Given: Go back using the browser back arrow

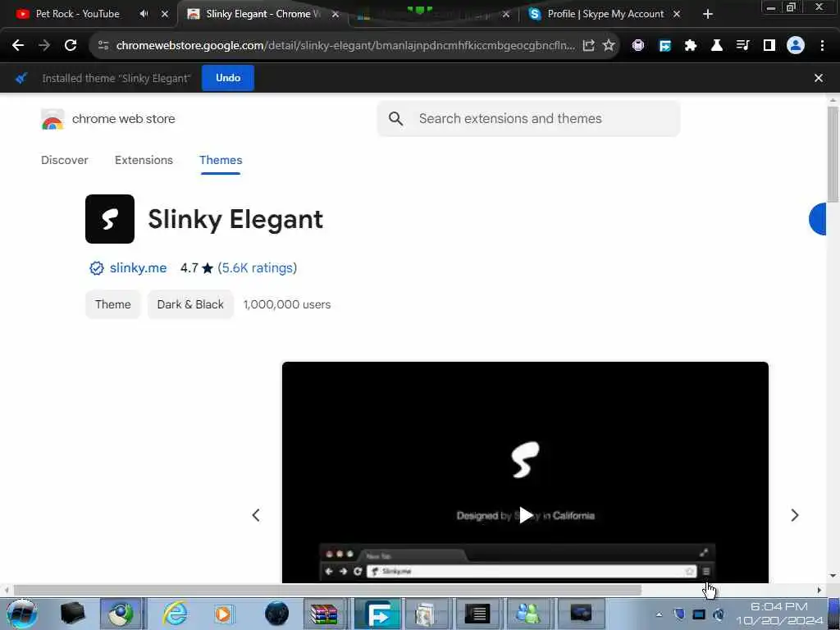Looking at the screenshot, I should [x=18, y=46].
